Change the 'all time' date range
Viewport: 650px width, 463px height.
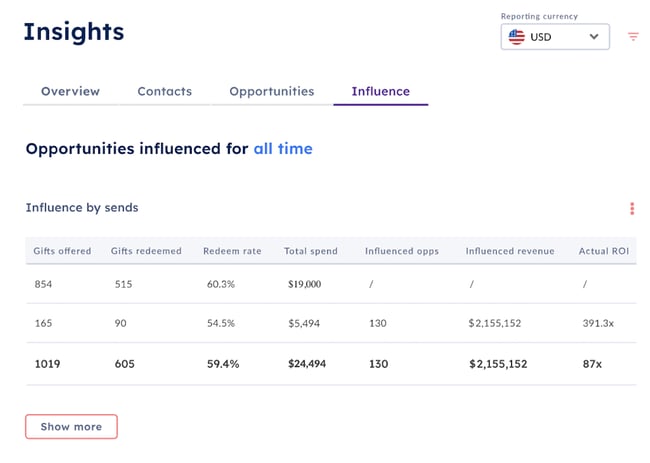282,149
